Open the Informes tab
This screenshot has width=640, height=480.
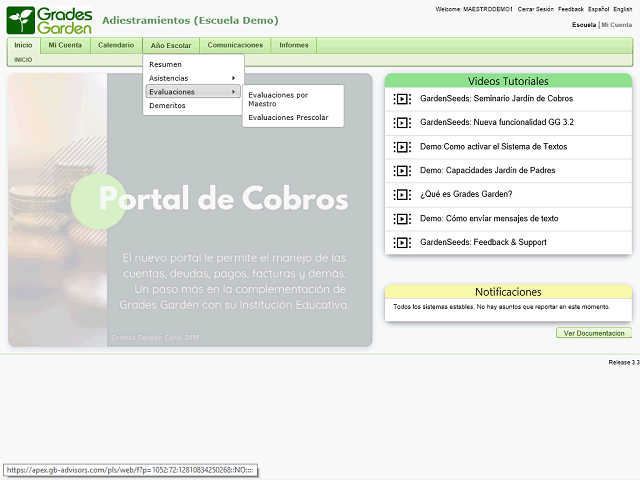pos(294,45)
